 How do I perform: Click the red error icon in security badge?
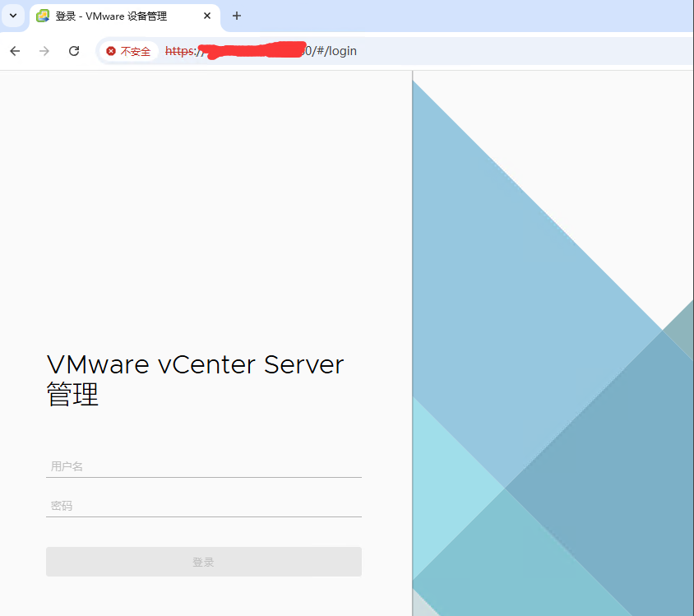coord(110,50)
